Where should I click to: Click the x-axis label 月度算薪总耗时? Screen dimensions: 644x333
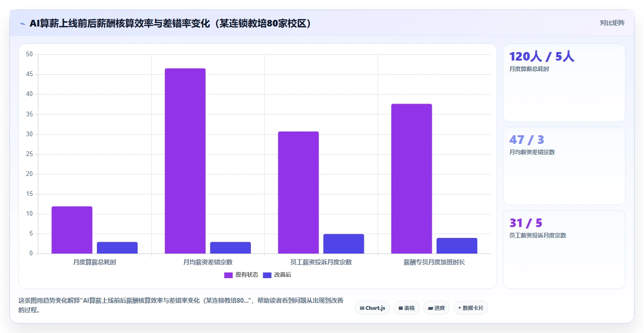pyautogui.click(x=94, y=262)
